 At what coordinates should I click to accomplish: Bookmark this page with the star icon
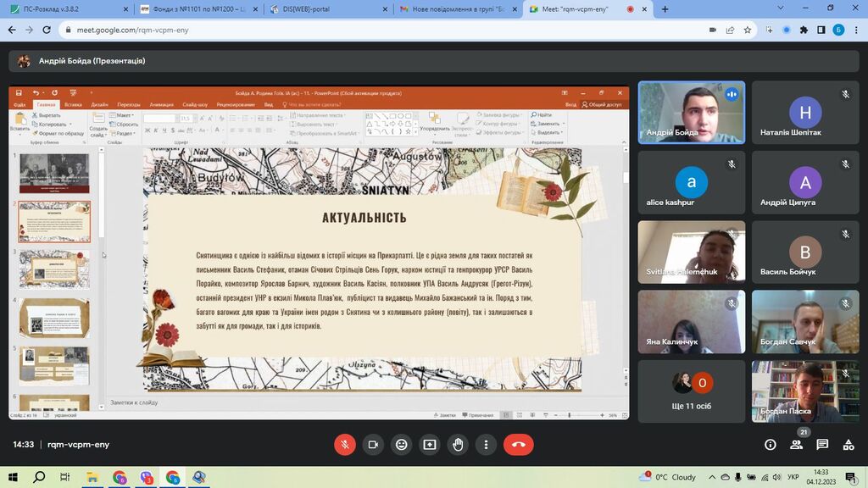point(748,30)
